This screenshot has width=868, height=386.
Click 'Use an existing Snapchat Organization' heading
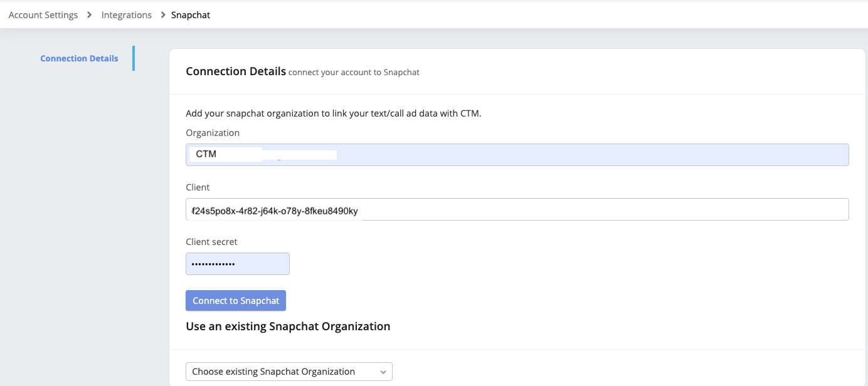(x=288, y=326)
